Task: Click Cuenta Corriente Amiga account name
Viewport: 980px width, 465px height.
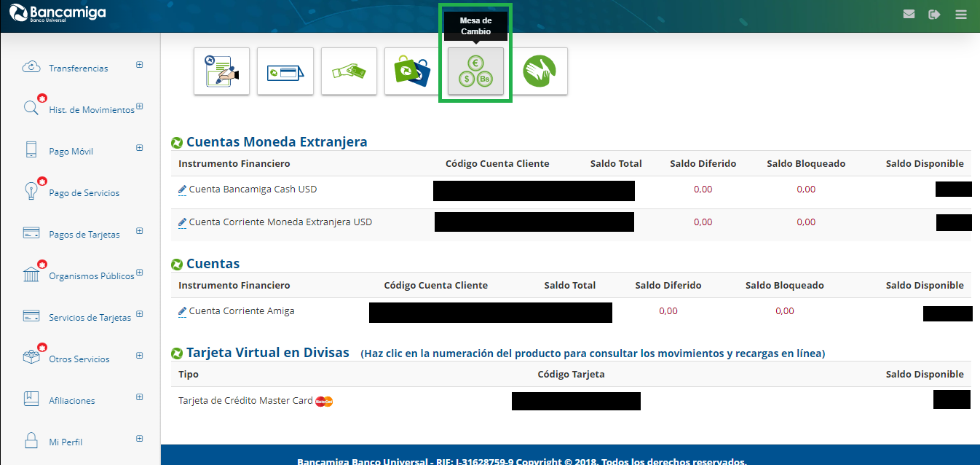Action: [x=242, y=311]
